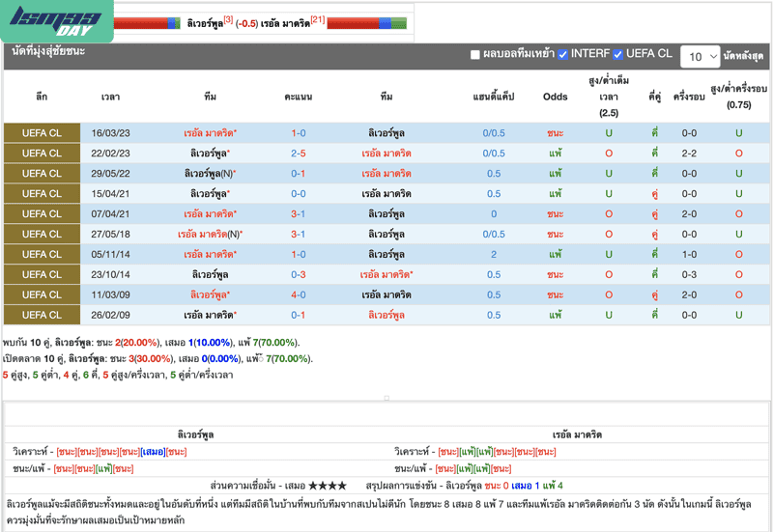Click the แฮนดิแค็ป column header
The height and width of the screenshot is (532, 773).
[494, 97]
